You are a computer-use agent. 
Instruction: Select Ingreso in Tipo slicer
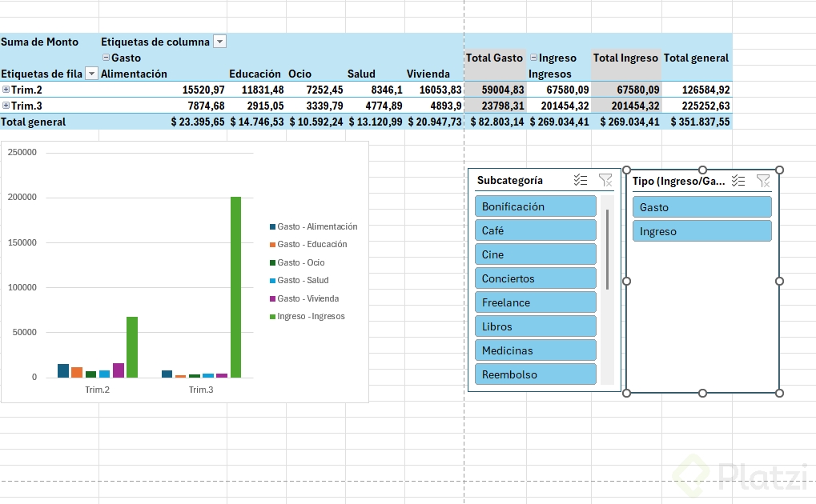702,231
